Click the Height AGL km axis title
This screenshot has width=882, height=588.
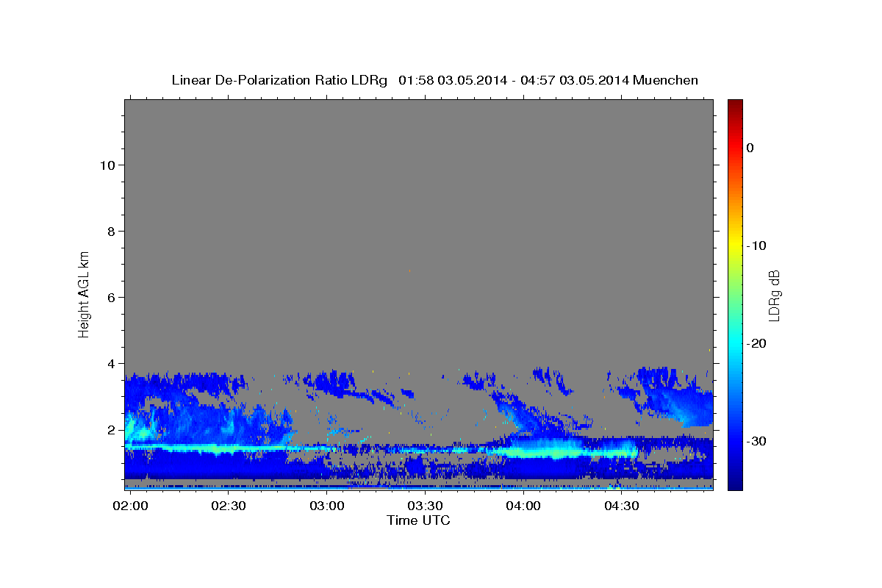(84, 293)
